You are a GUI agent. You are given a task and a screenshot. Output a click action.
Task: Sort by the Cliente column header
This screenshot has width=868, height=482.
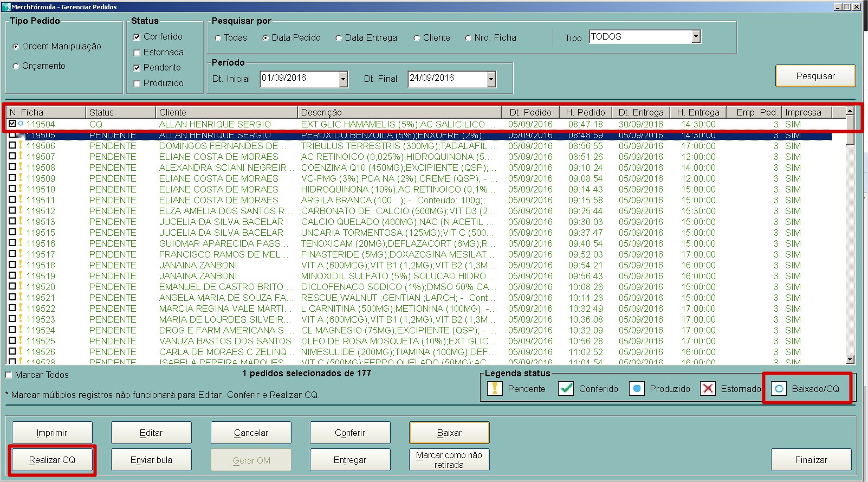point(226,112)
